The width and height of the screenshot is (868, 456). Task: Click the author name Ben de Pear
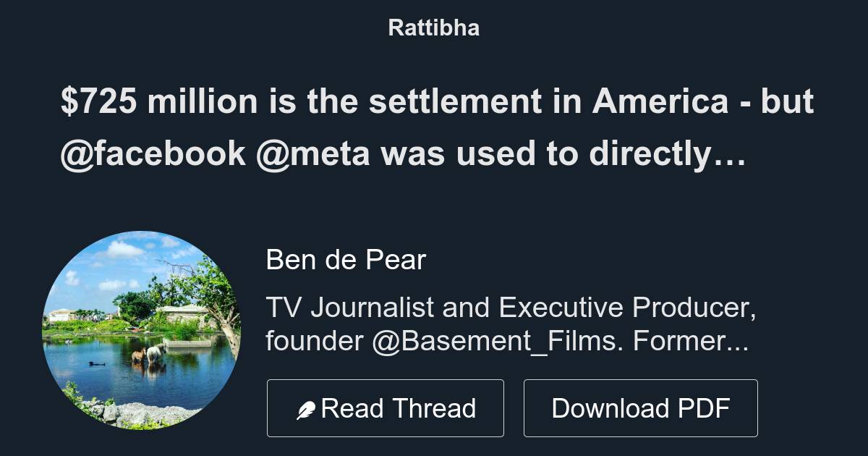click(x=346, y=260)
